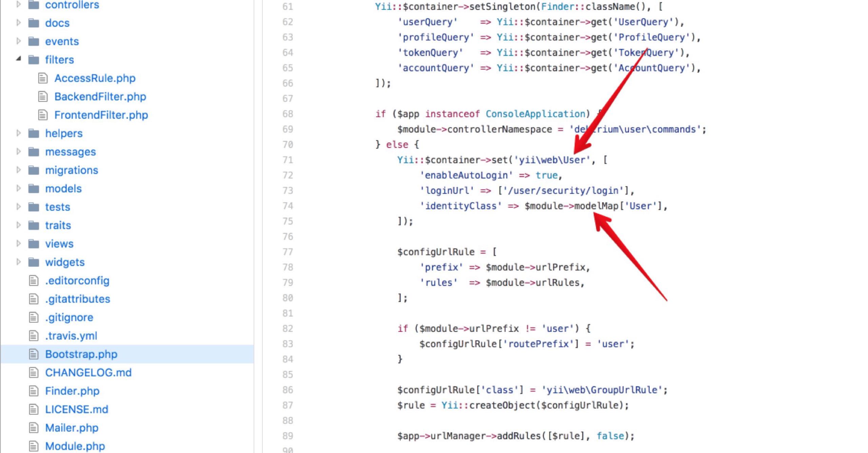Open the .travis.yml file

tap(71, 336)
